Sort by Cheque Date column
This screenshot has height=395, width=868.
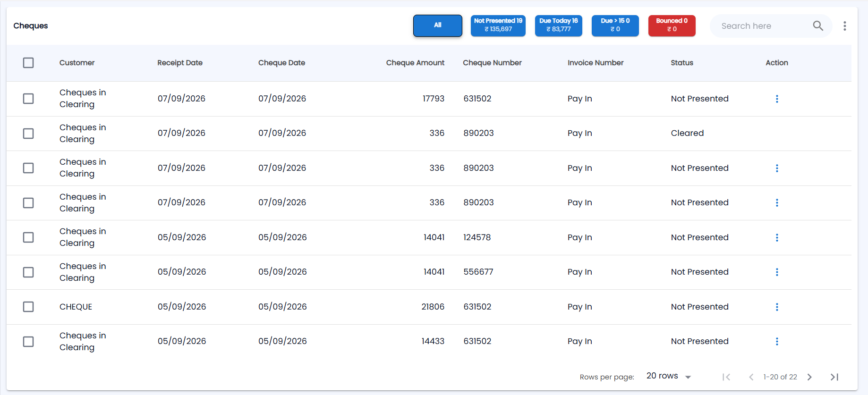pyautogui.click(x=281, y=63)
